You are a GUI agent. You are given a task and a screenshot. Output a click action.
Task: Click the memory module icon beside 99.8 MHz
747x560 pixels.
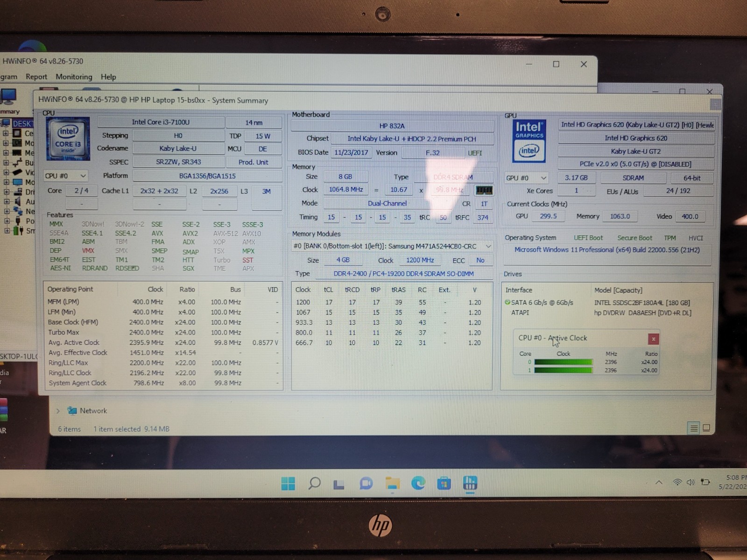[484, 190]
